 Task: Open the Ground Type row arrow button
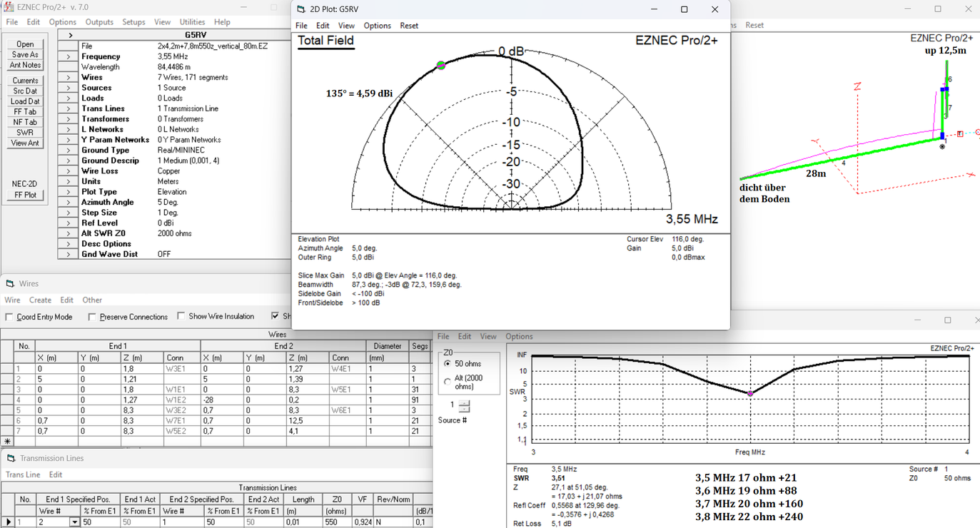(69, 150)
